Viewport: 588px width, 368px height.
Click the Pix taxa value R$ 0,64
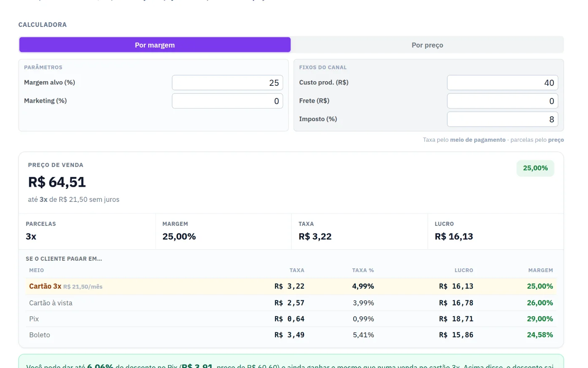[x=289, y=319]
